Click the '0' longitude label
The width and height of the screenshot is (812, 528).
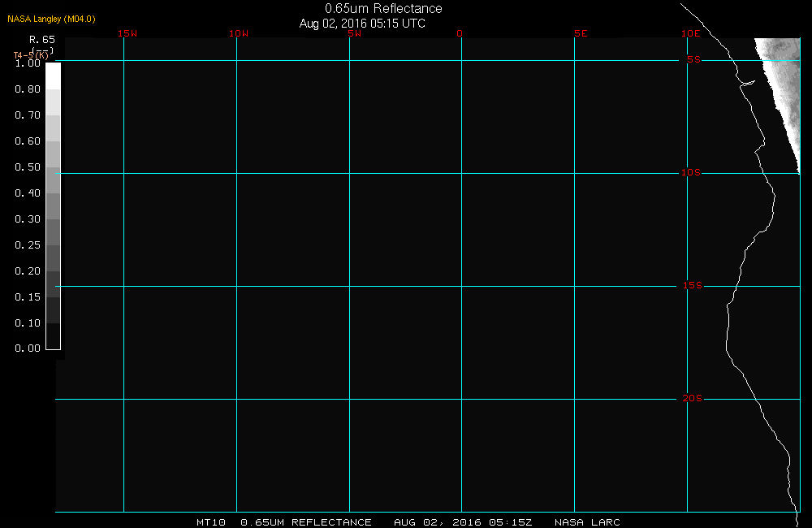[460, 33]
